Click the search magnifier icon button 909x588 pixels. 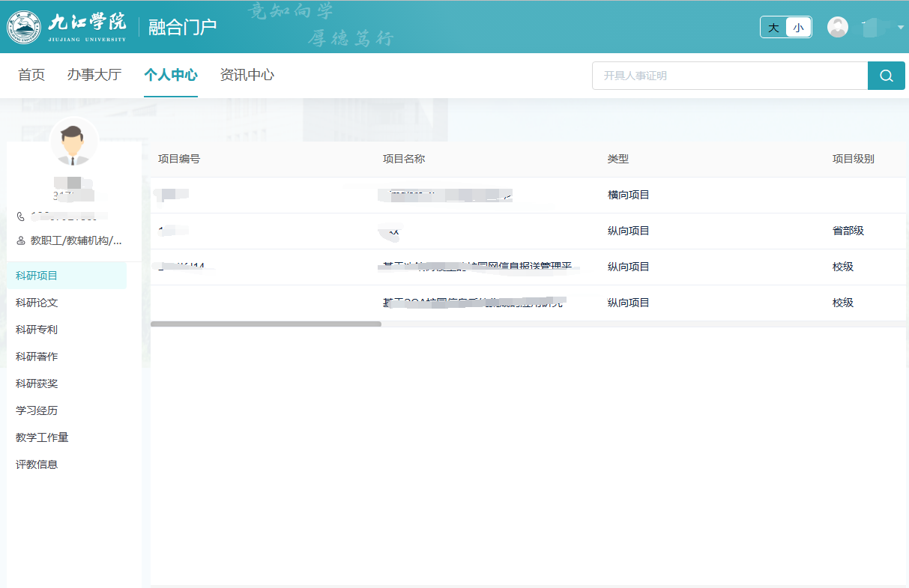click(x=886, y=76)
